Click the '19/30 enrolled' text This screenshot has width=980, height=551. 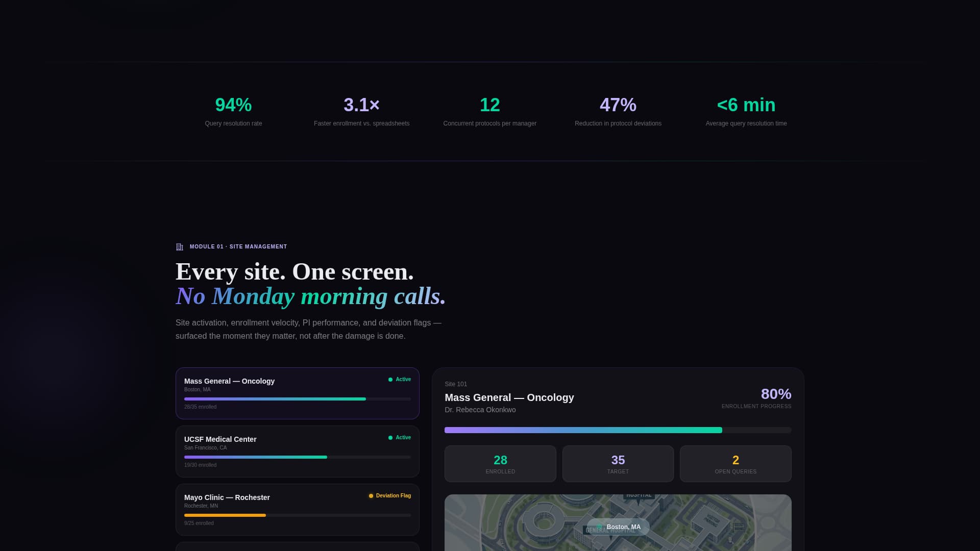[200, 465]
